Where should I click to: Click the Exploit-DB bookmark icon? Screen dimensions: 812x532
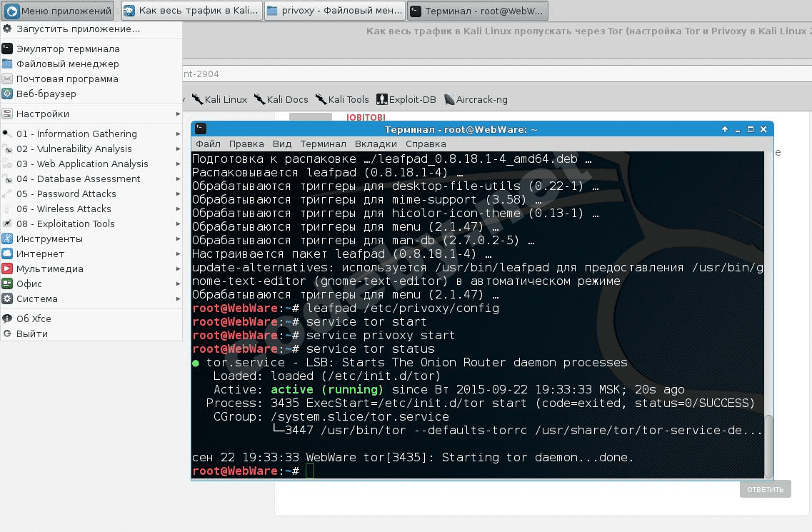381,99
